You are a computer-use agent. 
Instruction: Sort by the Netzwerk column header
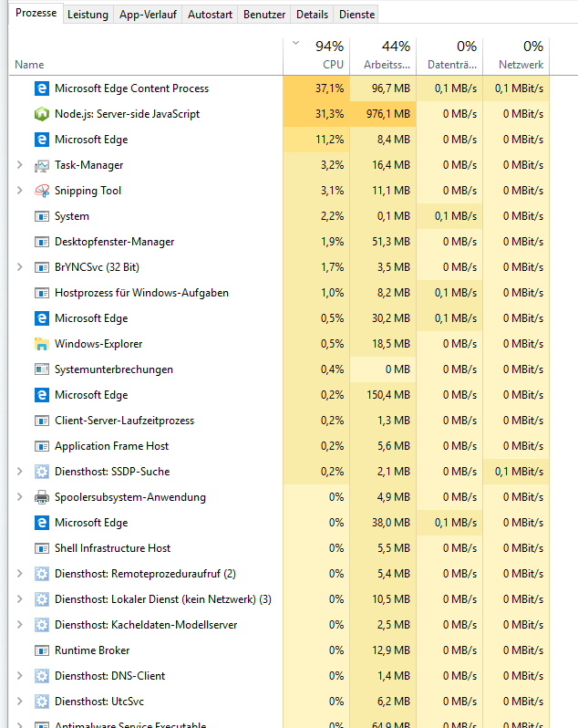[x=516, y=56]
